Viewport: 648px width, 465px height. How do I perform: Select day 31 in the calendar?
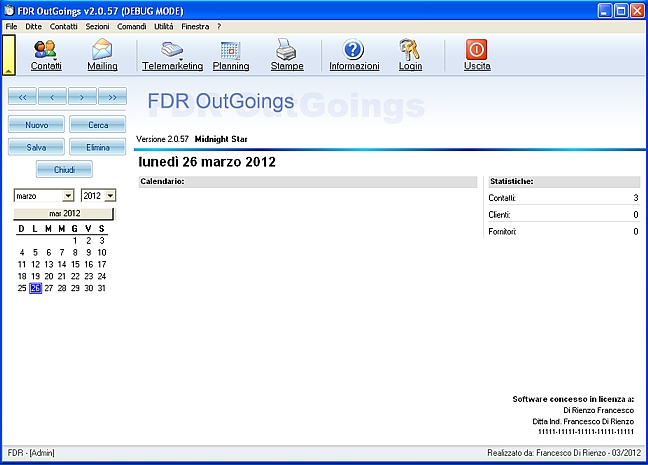click(102, 288)
